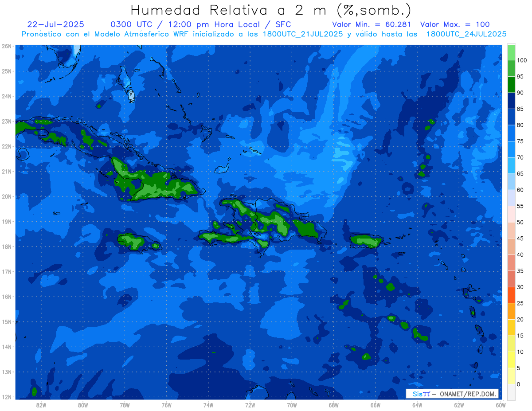
Task: Click the orange-red swatch between 25 and 30
Action: pos(511,295)
